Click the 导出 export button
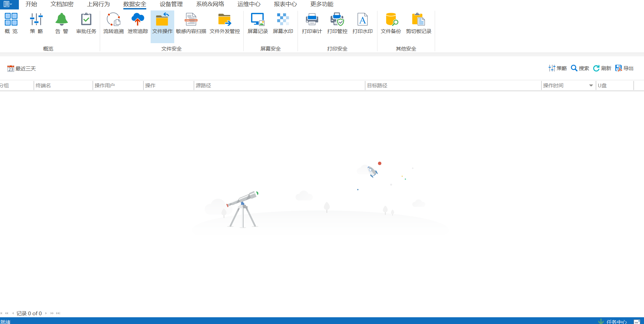The height and width of the screenshot is (324, 644). [624, 68]
